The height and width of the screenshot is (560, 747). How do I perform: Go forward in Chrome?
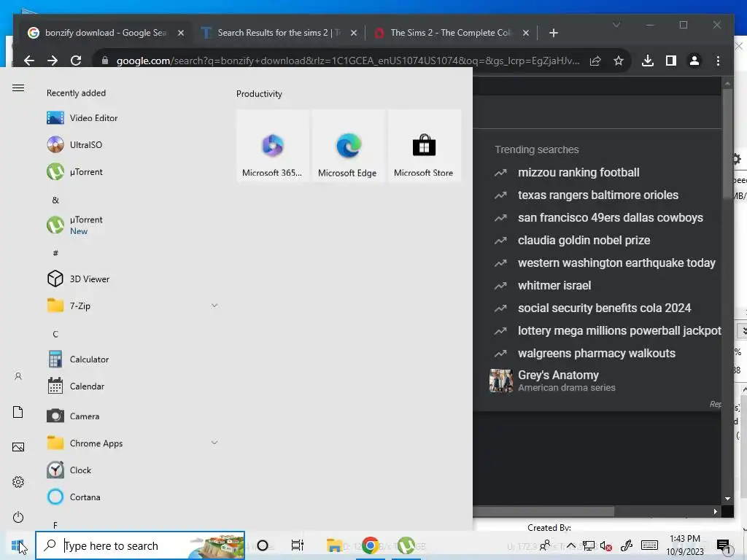click(53, 61)
